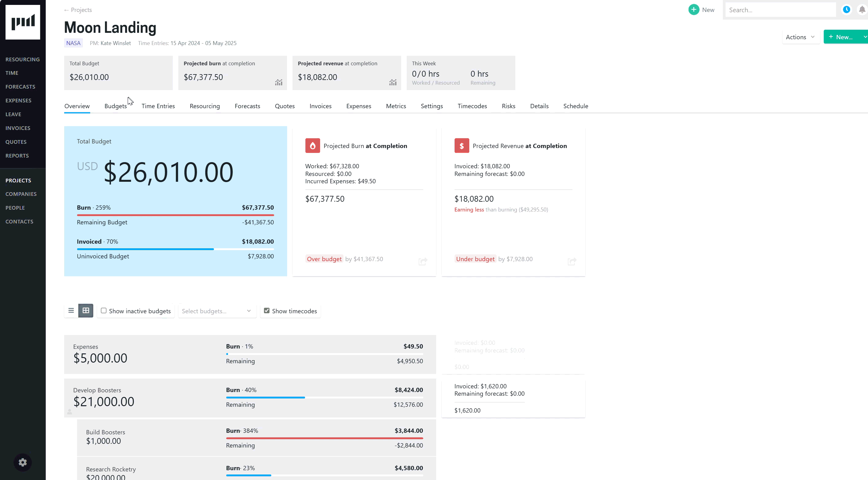
Task: Switch to list view icon
Action: [x=71, y=310]
